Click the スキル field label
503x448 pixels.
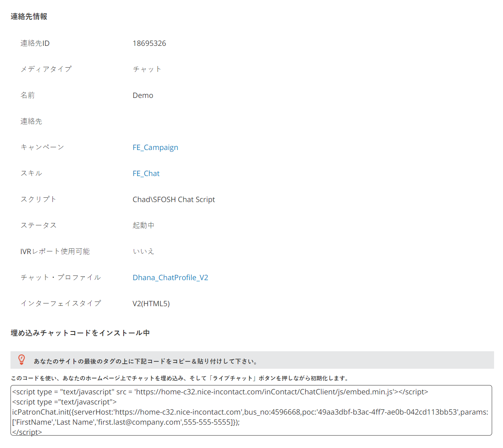31,173
